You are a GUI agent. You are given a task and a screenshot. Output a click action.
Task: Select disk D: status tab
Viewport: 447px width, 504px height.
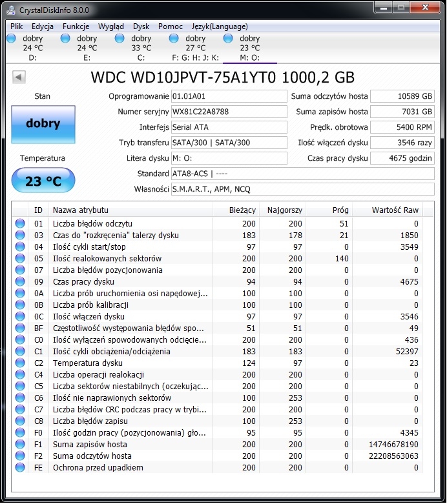[x=33, y=48]
